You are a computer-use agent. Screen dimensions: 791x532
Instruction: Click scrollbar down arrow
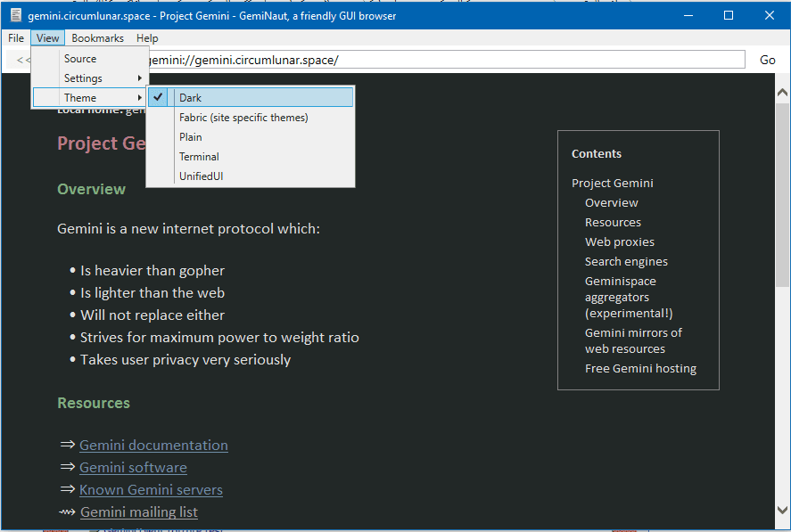782,510
